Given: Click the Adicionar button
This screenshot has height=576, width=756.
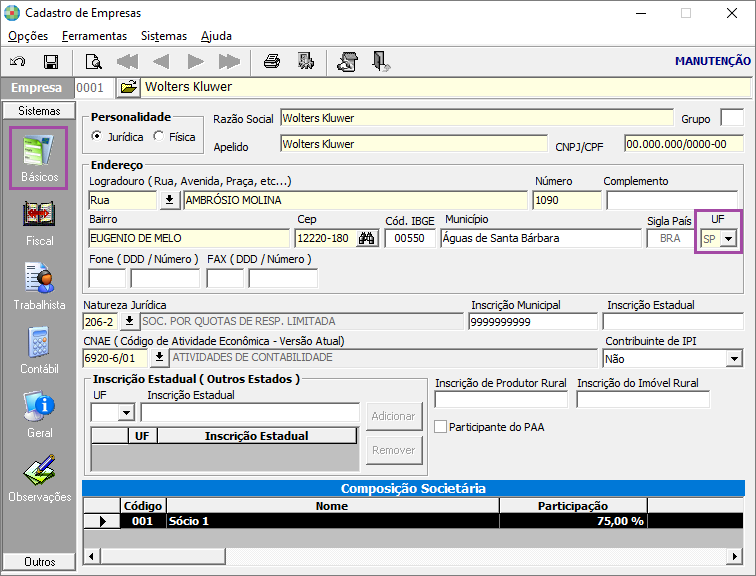Looking at the screenshot, I should 393,416.
